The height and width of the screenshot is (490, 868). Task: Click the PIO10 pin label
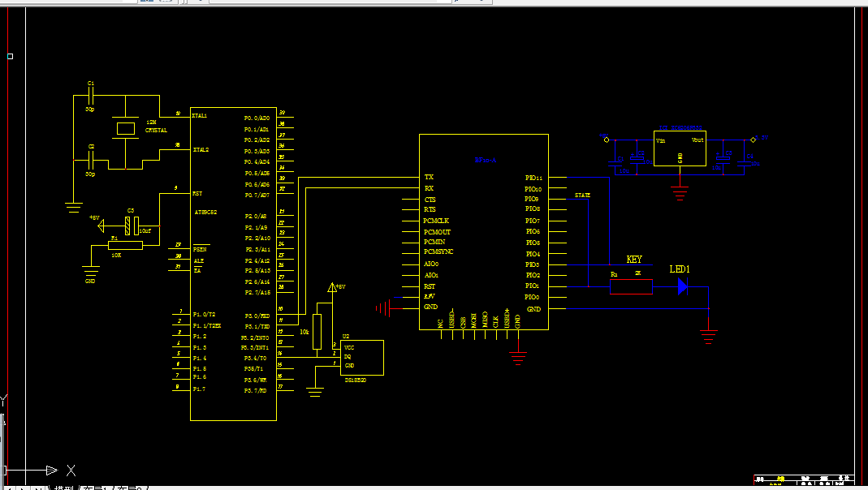533,189
